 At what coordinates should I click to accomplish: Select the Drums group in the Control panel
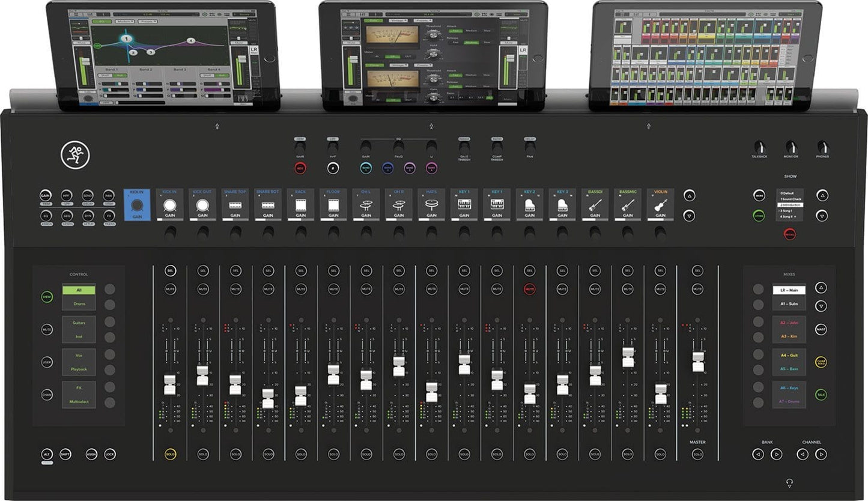(x=79, y=303)
